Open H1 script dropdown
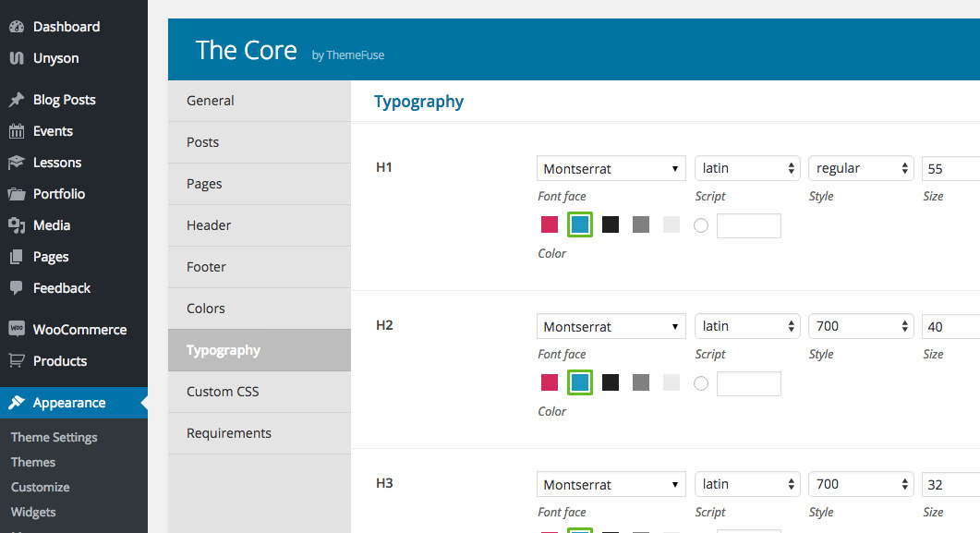Image resolution: width=980 pixels, height=533 pixels. coord(747,168)
